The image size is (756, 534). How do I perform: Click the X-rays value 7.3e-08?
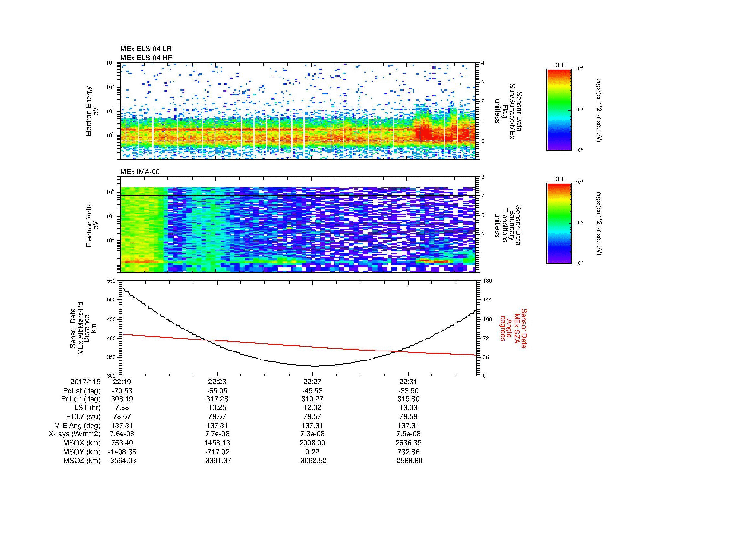(312, 434)
